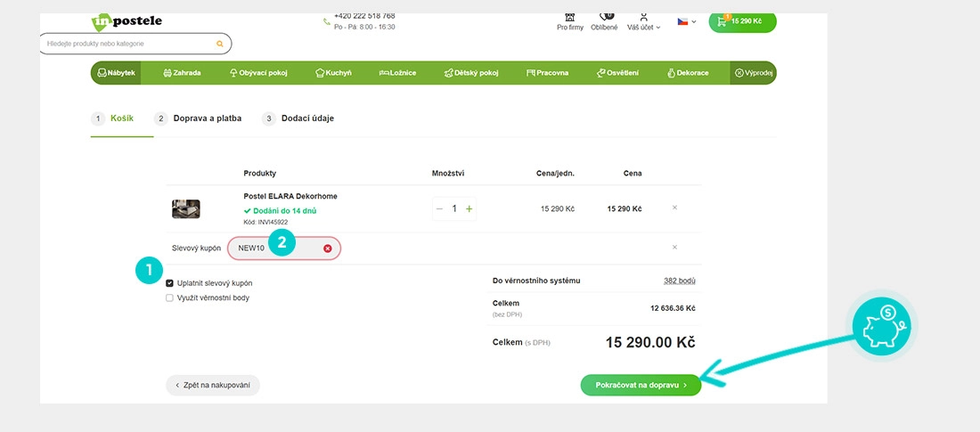The height and width of the screenshot is (432, 980).
Task: Click Pokračovat na dopravu button
Action: tap(641, 385)
